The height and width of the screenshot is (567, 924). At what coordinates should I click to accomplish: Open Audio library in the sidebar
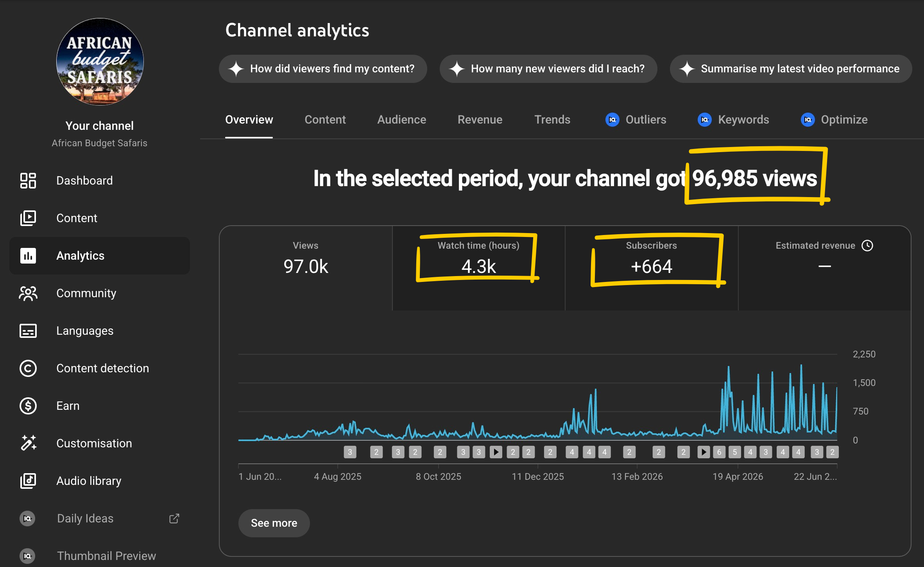100,481
